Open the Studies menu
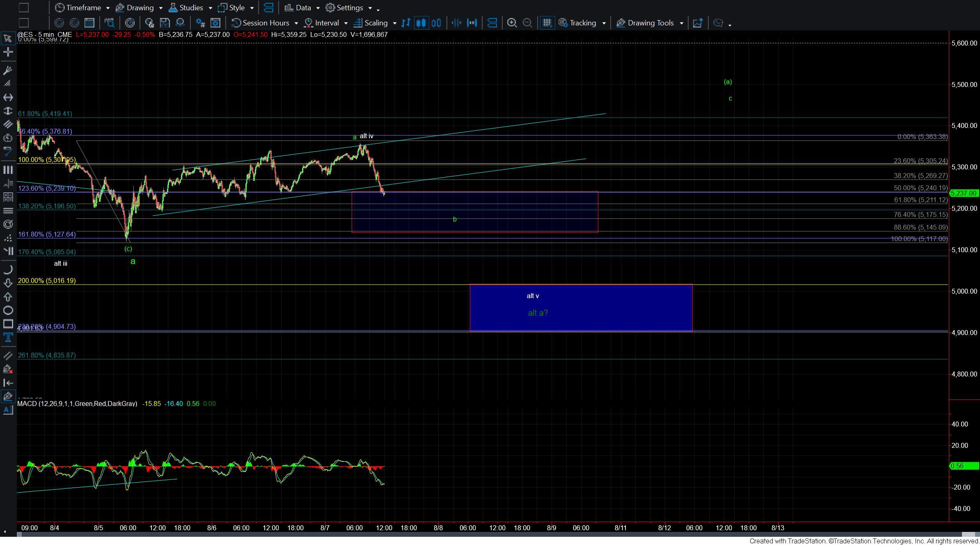 [190, 8]
